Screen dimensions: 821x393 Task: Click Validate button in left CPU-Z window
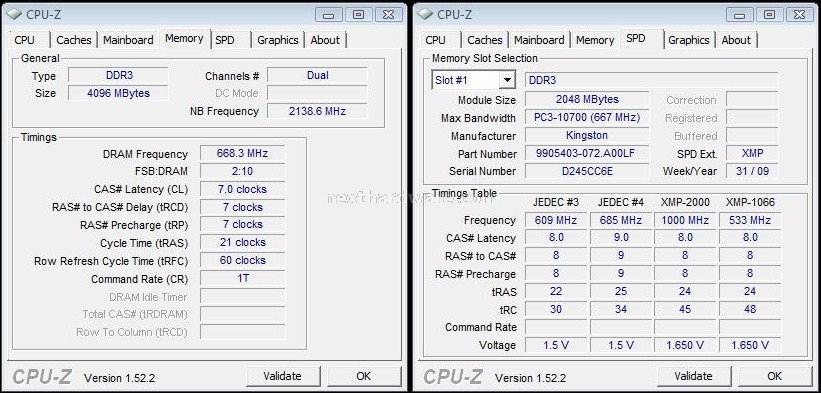pos(282,376)
